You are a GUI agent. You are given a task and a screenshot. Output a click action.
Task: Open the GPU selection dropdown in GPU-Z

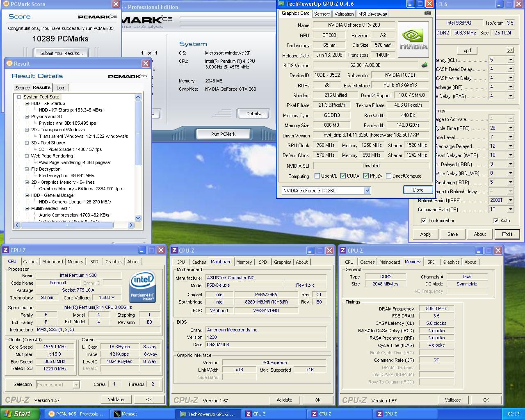367,190
